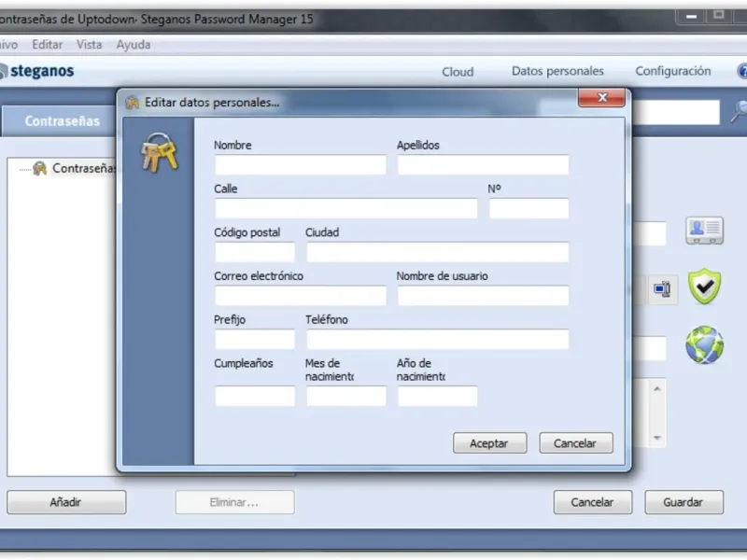Click the Eliminar... button
This screenshot has width=747, height=560.
coord(234,502)
